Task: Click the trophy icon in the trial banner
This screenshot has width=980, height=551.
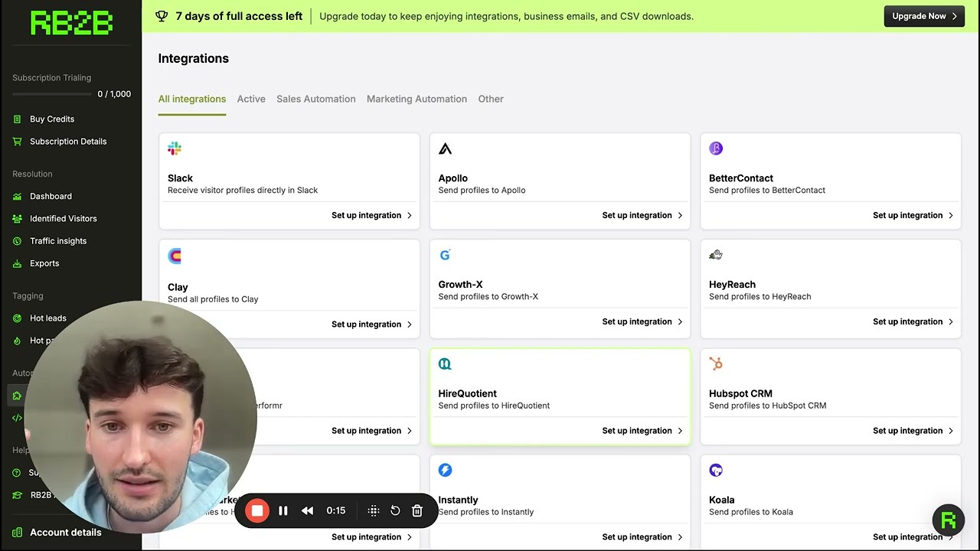Action: (x=162, y=16)
